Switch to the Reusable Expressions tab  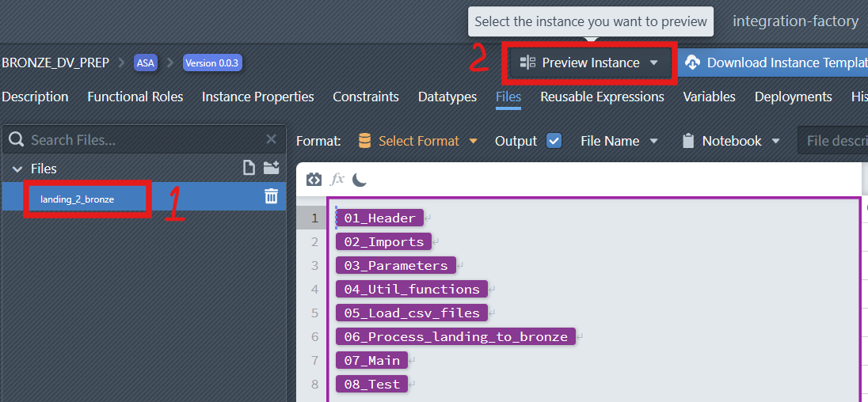coord(602,97)
